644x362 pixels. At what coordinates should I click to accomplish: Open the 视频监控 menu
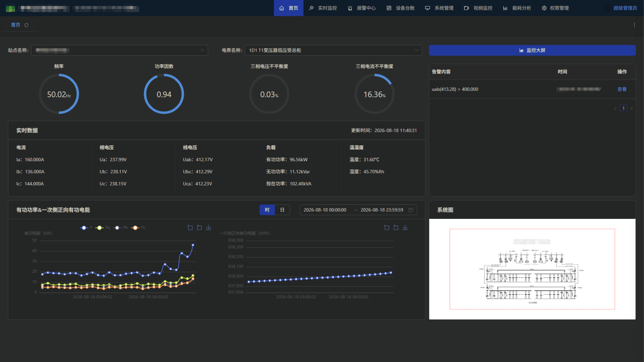(478, 8)
